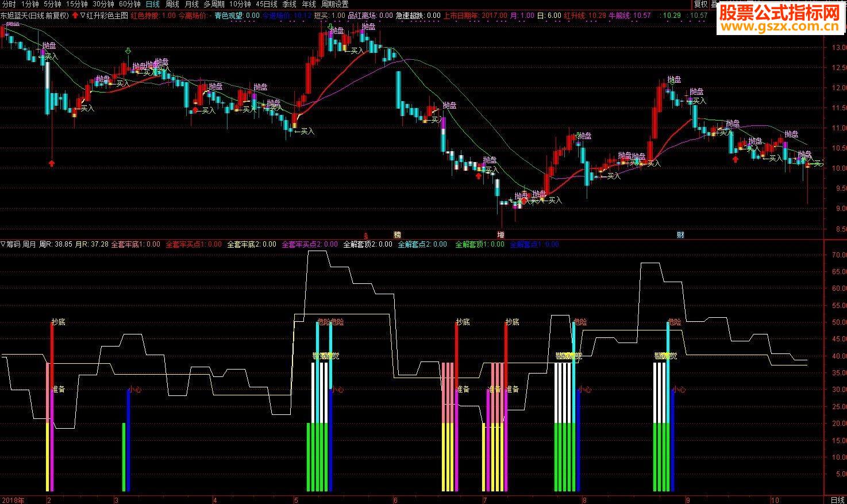Click the 红升线 10.29 value label
The image size is (847, 504).
pos(584,16)
